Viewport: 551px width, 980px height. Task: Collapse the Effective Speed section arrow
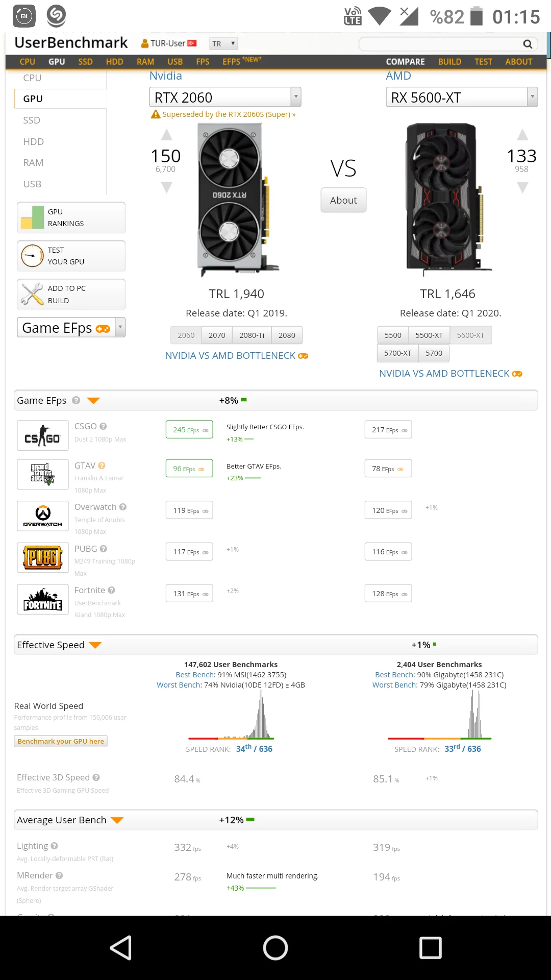click(x=95, y=645)
